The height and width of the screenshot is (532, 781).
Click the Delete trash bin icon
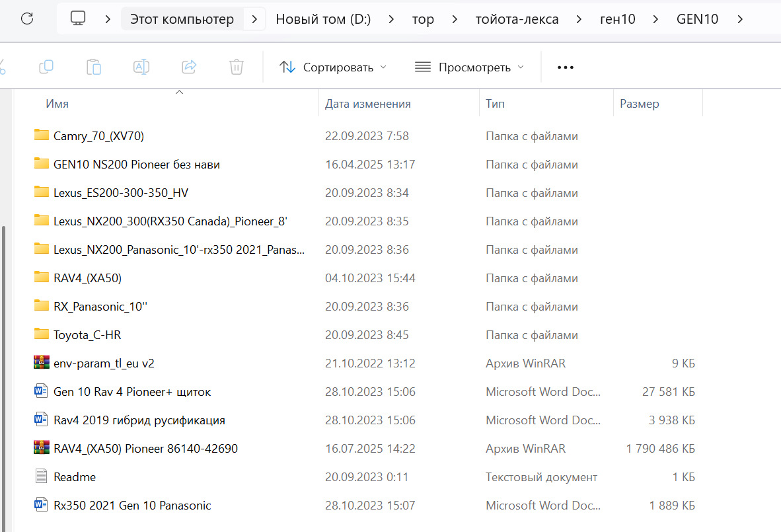[237, 67]
